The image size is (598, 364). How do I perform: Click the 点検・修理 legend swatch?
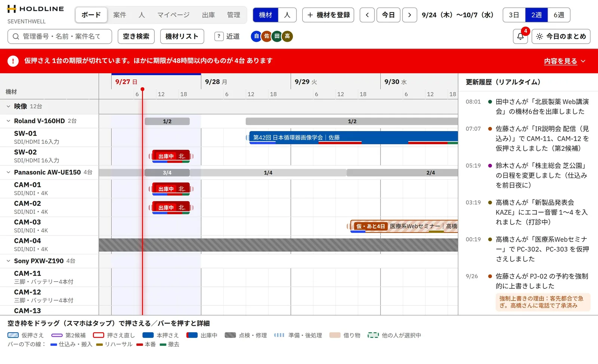tap(230, 335)
